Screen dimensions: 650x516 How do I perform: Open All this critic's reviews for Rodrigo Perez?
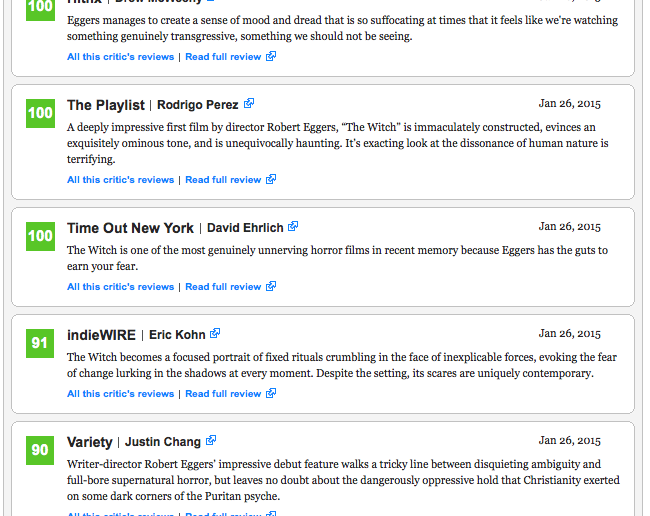pyautogui.click(x=121, y=180)
